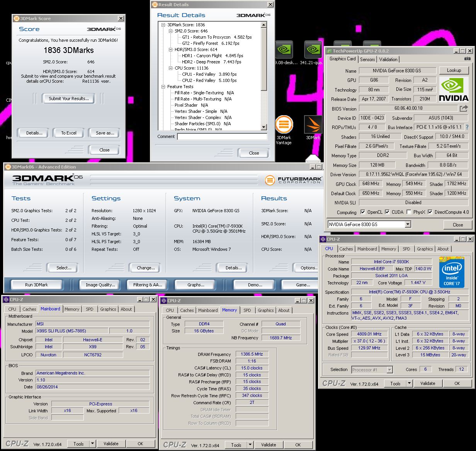Click the GPU-Z title bar icon
This screenshot has width=476, height=451.
(329, 51)
